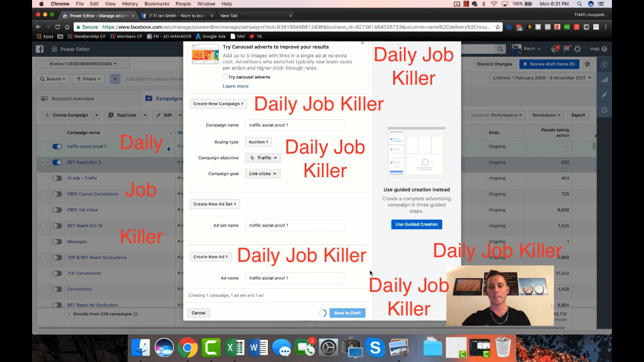Reload the page in Chrome
Image resolution: width=644 pixels, height=362 pixels.
(58, 27)
